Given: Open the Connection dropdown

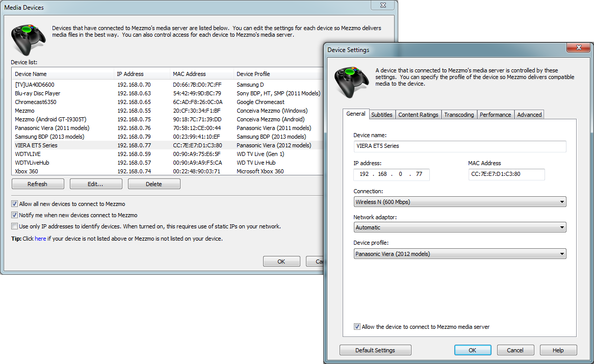Looking at the screenshot, I should coord(459,202).
